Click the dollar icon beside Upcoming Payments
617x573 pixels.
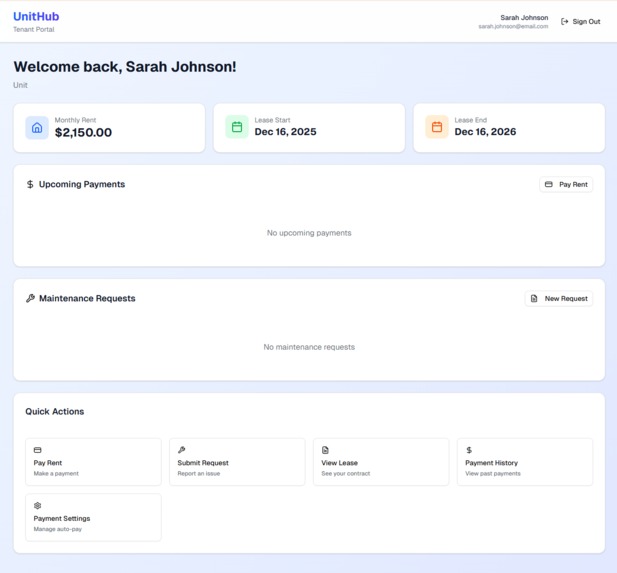tap(30, 184)
